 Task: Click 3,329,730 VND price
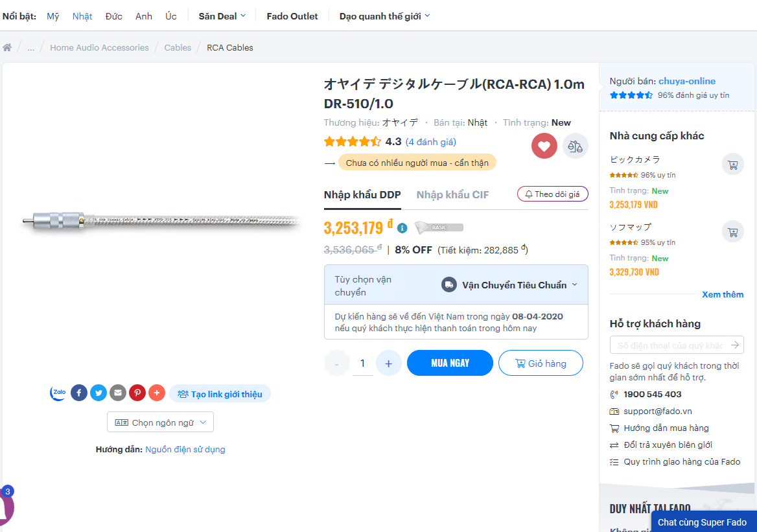tap(634, 272)
